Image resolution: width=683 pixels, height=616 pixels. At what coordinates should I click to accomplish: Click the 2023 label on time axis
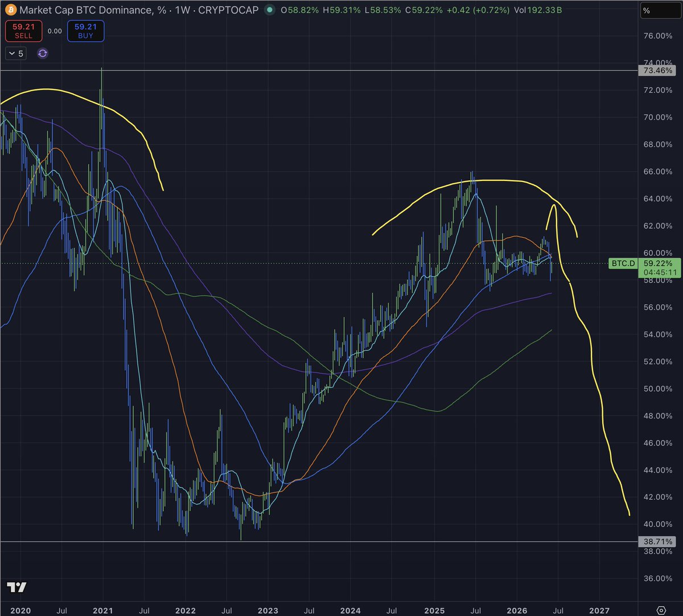(268, 610)
